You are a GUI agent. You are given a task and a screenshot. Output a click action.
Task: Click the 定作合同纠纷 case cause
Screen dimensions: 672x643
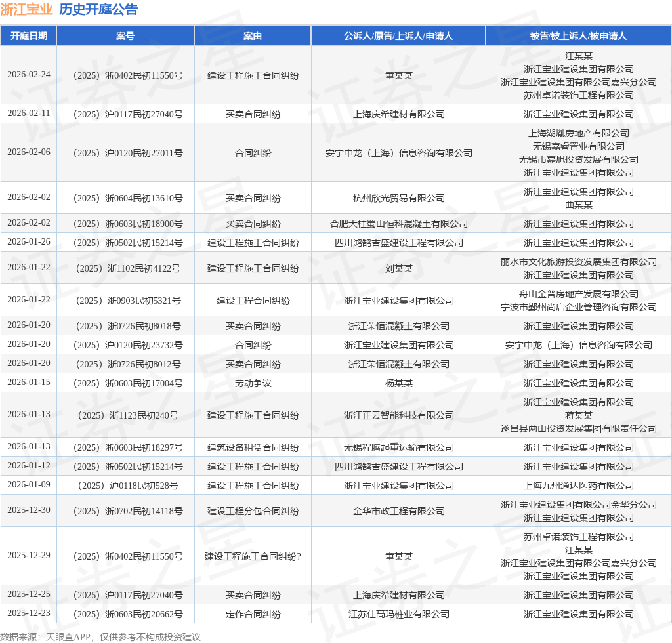pos(253,614)
